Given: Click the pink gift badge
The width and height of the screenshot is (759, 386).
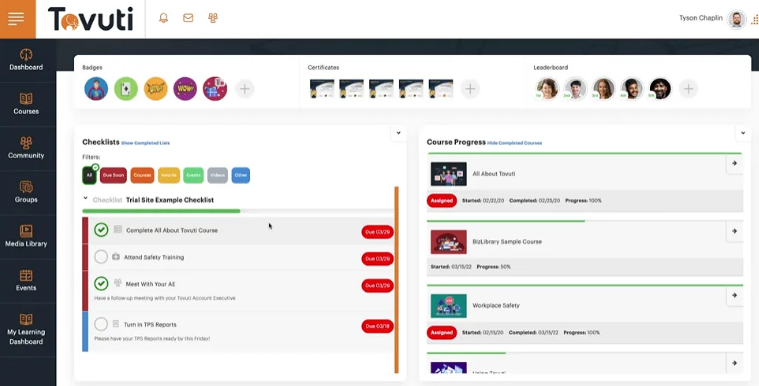Looking at the screenshot, I should pos(215,89).
